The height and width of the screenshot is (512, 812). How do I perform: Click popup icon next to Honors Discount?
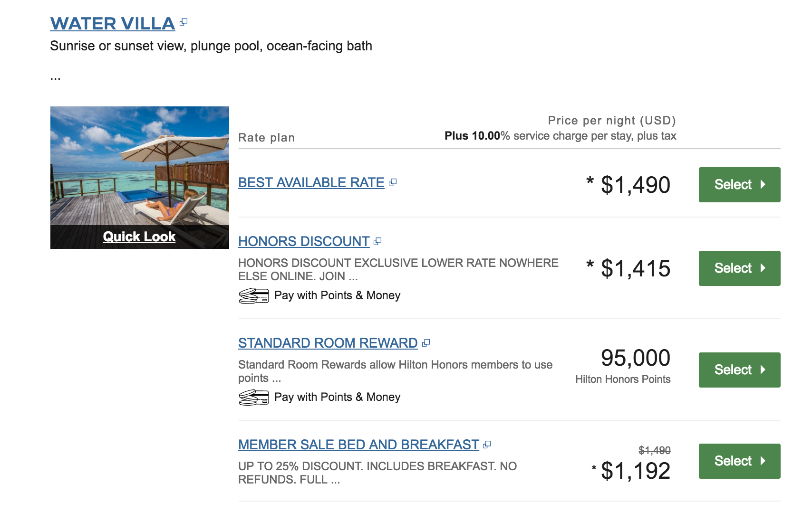pyautogui.click(x=377, y=242)
